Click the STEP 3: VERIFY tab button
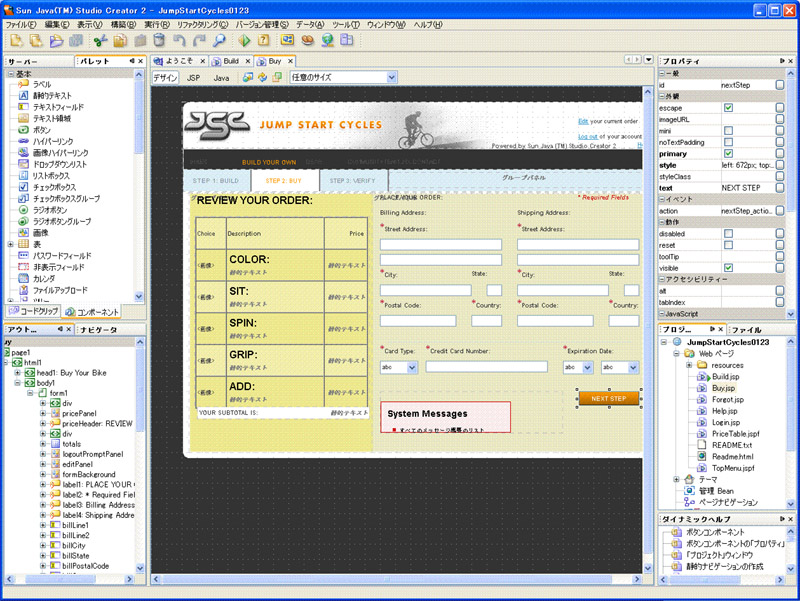This screenshot has height=601, width=800. 352,181
